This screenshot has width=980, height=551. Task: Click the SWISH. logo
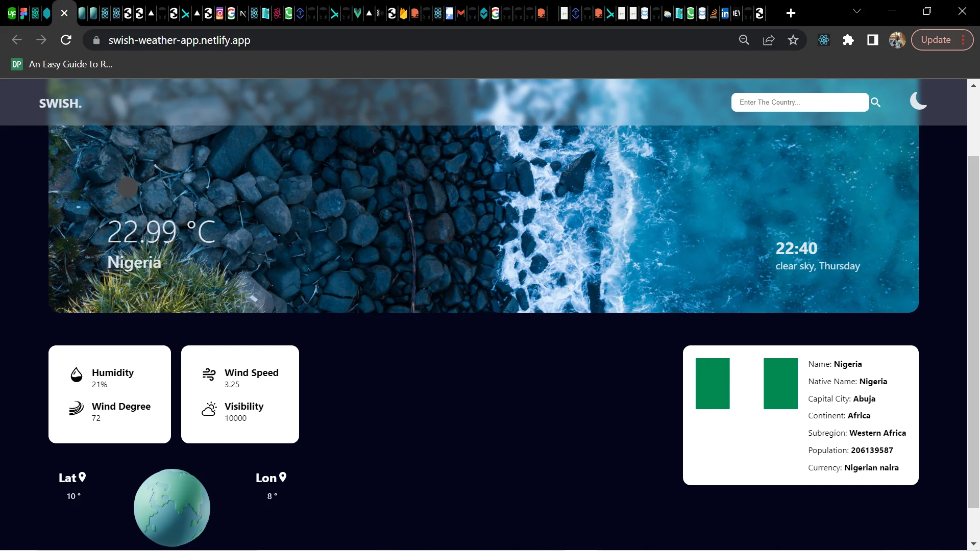click(60, 104)
